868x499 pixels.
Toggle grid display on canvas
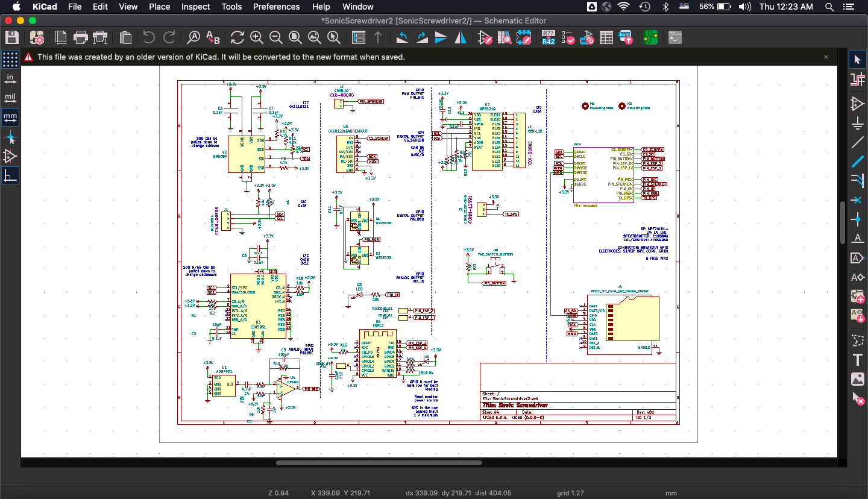click(10, 59)
